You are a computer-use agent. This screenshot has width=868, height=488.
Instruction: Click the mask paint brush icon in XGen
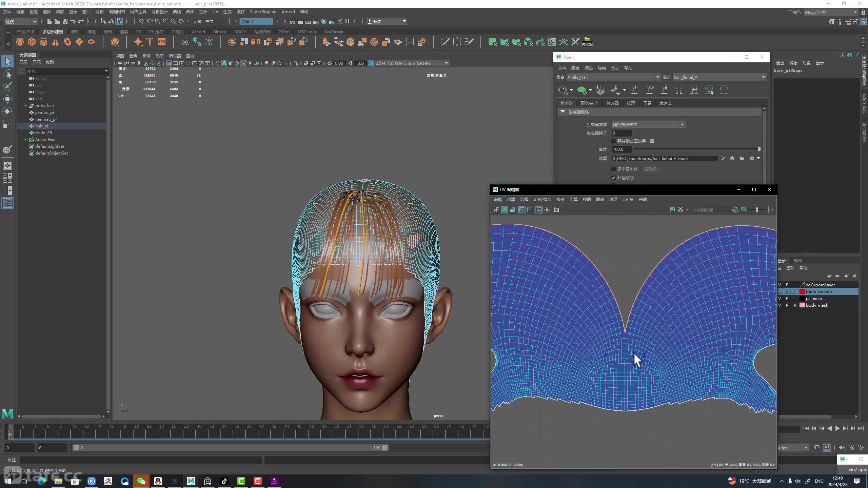pos(723,158)
